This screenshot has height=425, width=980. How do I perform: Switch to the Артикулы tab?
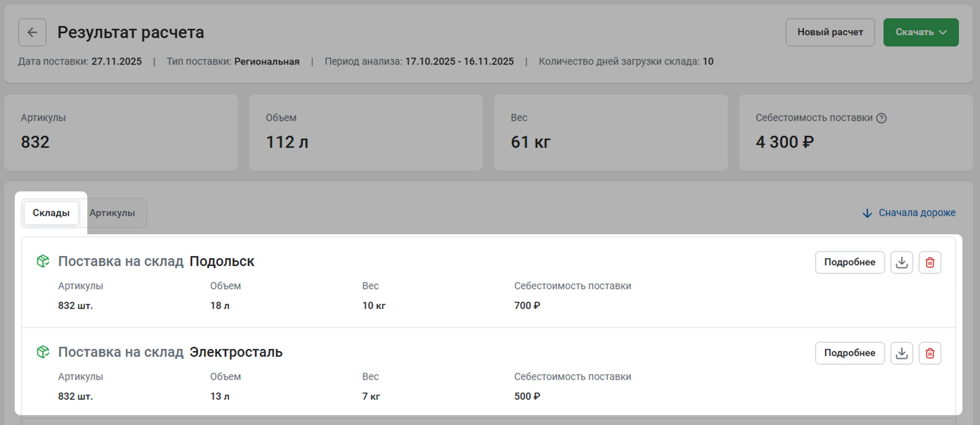(x=112, y=213)
